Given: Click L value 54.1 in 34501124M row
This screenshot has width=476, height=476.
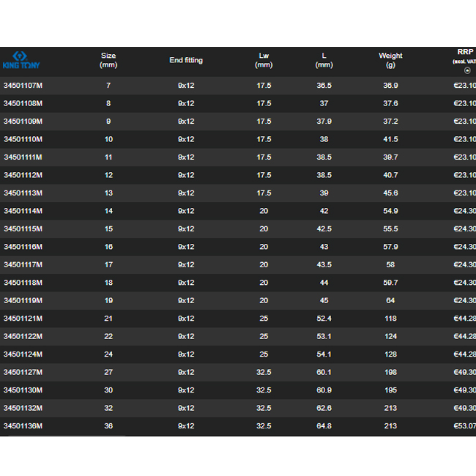Looking at the screenshot, I should click(x=324, y=354).
